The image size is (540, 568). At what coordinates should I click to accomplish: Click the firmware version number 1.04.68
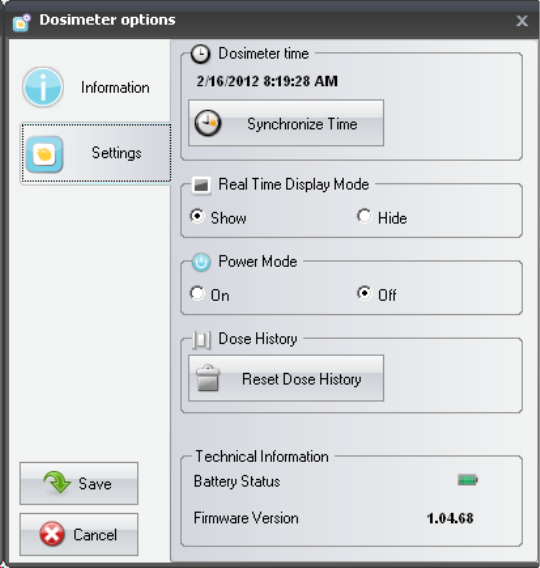point(450,518)
